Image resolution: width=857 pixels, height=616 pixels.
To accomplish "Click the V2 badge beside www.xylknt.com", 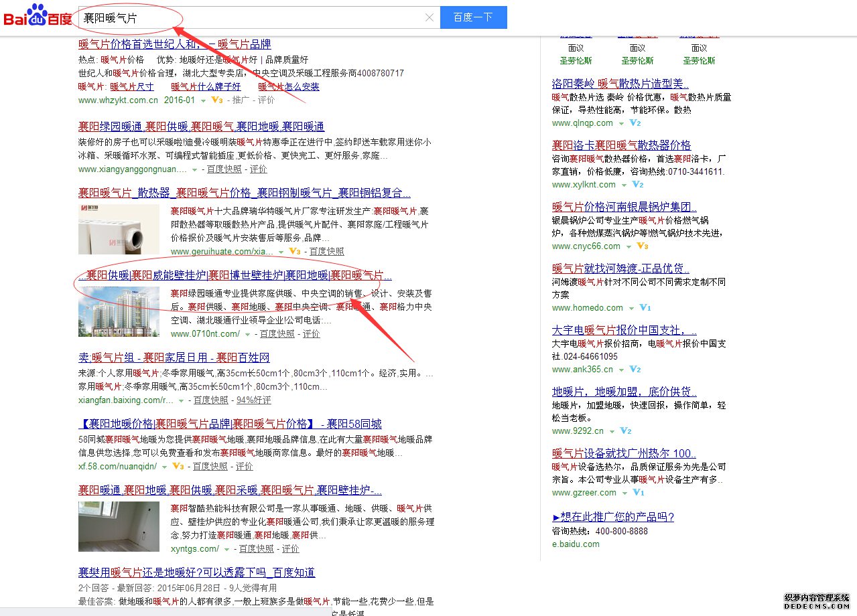I will click(x=638, y=185).
